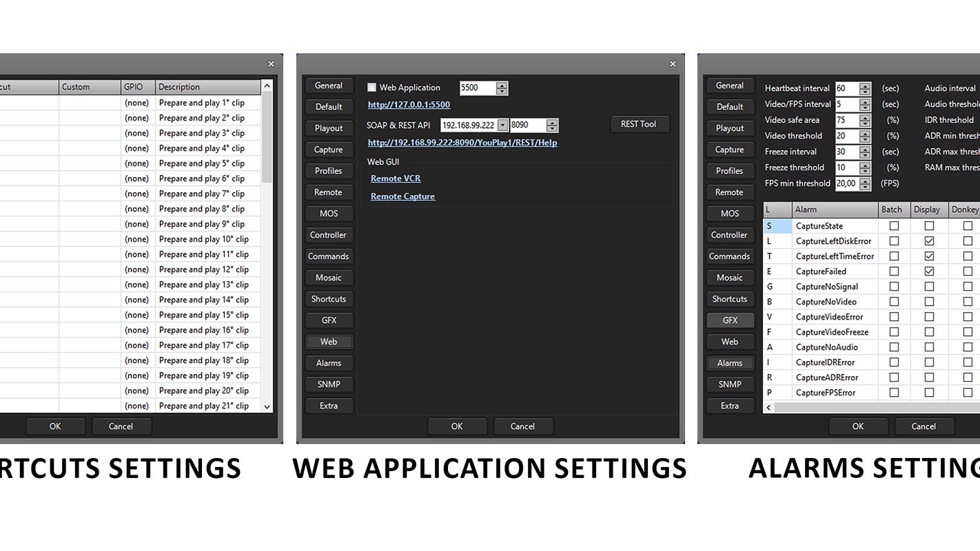980x551 pixels.
Task: Uncheck Display for CaptureLeftDiskError alarm
Action: pos(929,241)
